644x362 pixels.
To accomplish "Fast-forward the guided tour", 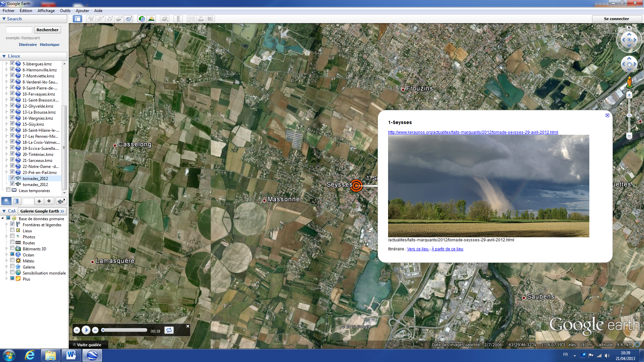I will tap(95, 330).
